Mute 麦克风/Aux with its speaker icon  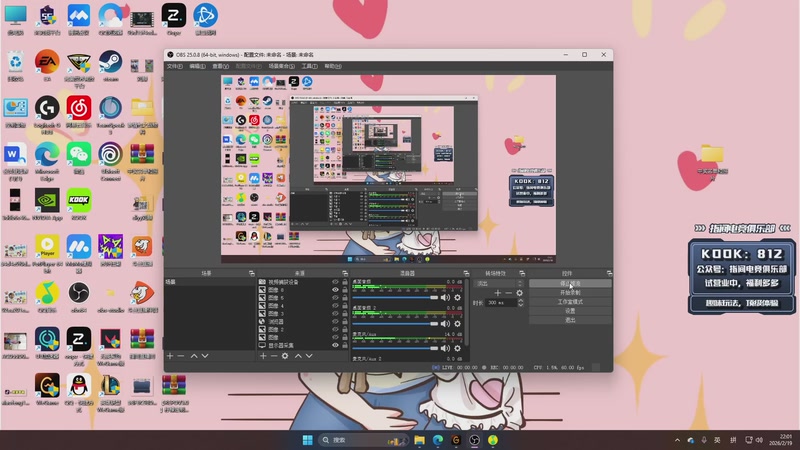point(445,348)
